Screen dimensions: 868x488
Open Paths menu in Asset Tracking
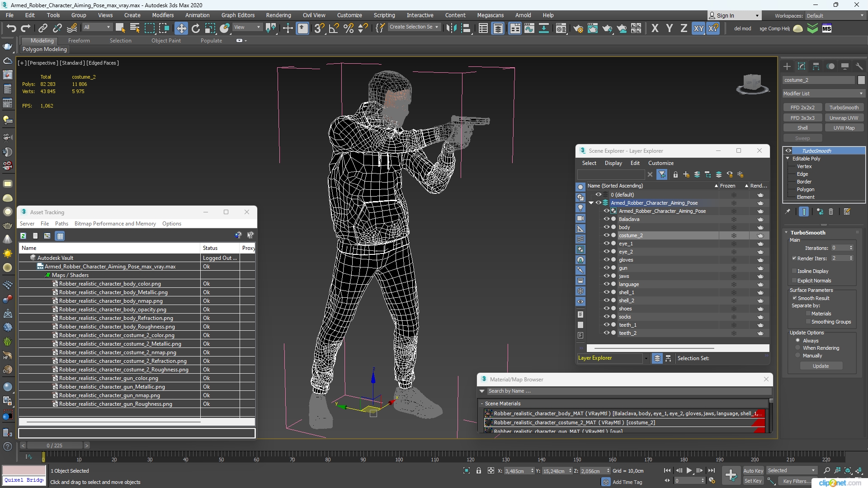[x=61, y=224]
